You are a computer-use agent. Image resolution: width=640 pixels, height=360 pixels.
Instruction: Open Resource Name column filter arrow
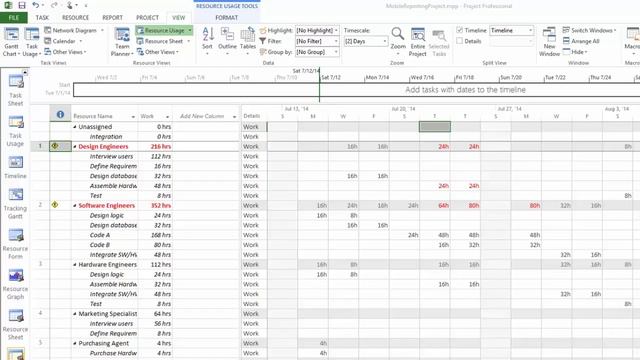tap(133, 117)
